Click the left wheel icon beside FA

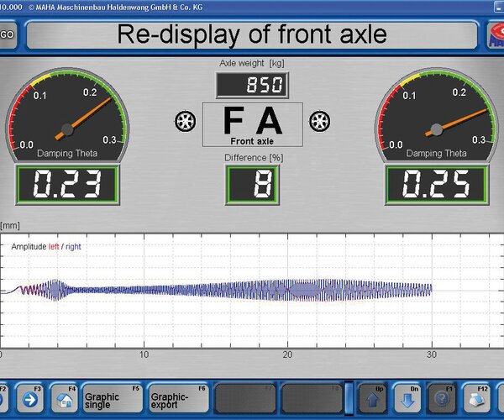tap(185, 121)
